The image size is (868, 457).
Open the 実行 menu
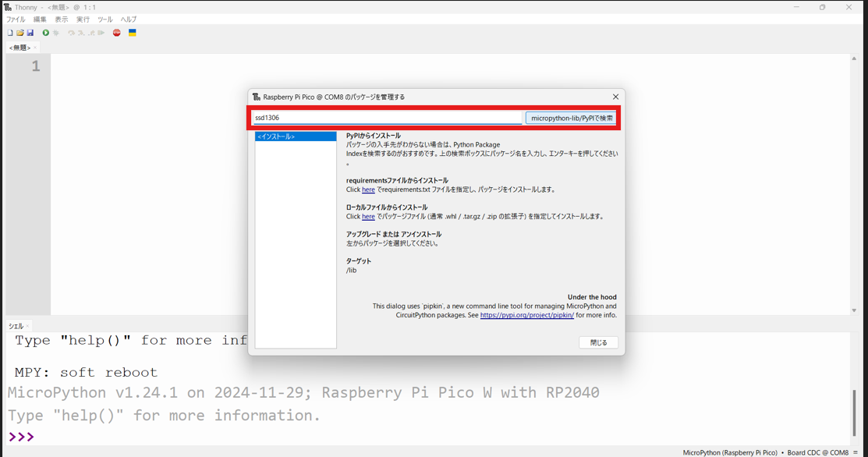pos(82,19)
